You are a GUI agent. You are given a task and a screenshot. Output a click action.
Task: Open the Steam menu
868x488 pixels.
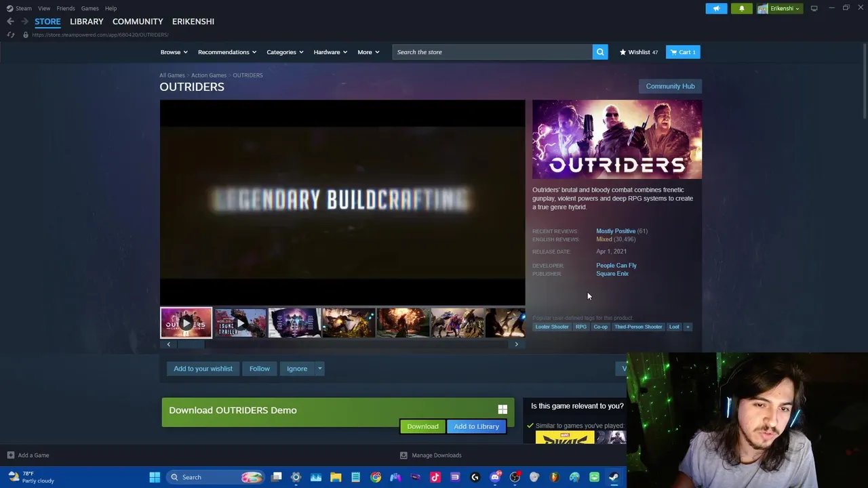click(19, 8)
